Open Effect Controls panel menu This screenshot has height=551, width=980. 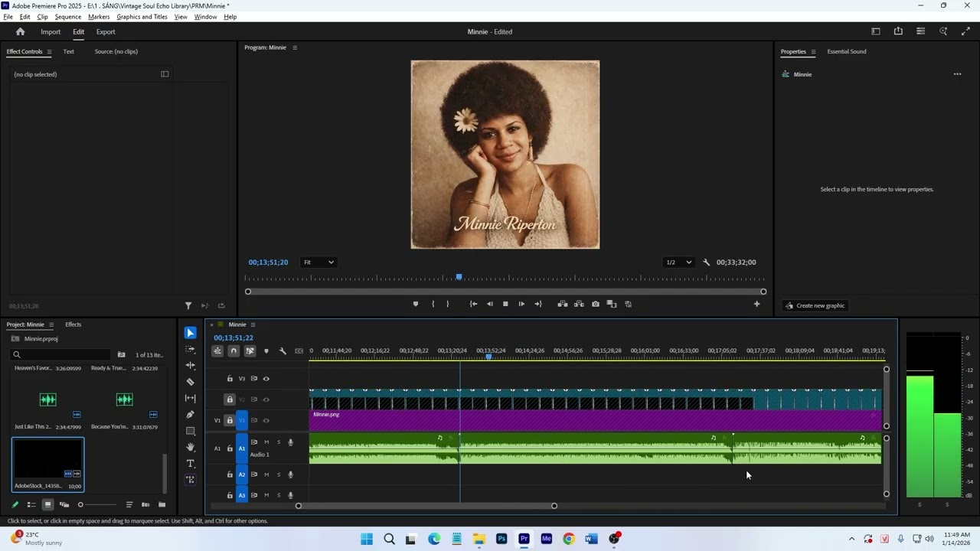tap(49, 52)
